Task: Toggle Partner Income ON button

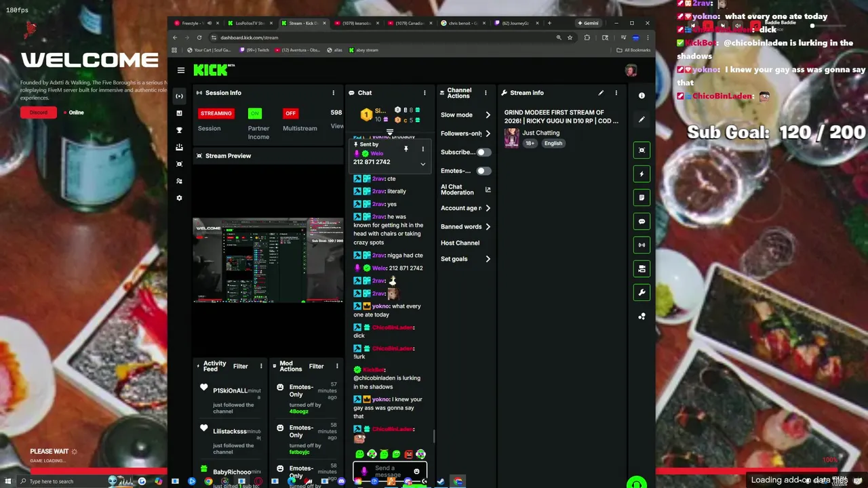Action: click(x=254, y=113)
